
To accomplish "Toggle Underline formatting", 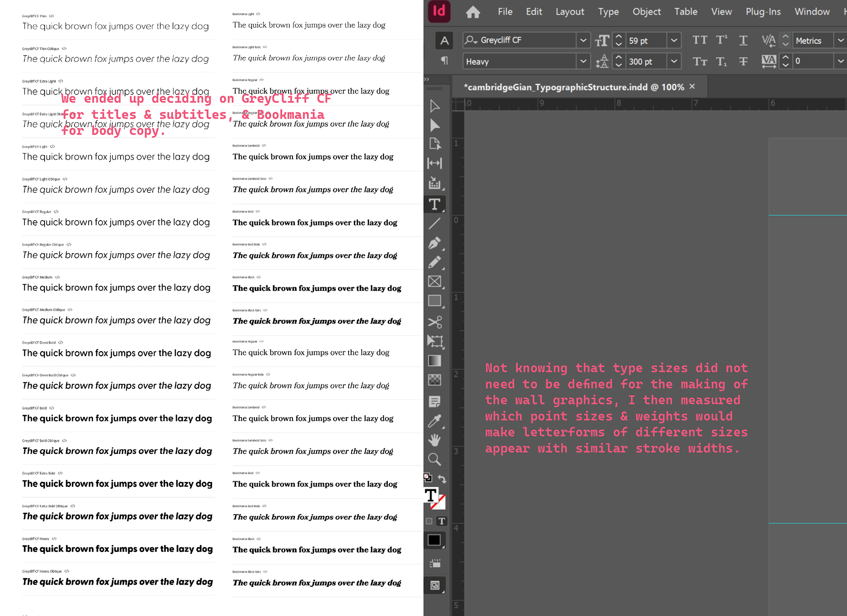I will tap(743, 40).
